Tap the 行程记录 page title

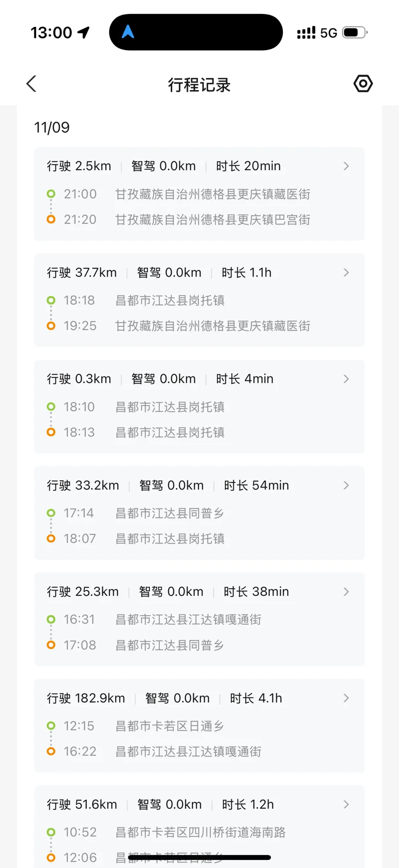(199, 85)
